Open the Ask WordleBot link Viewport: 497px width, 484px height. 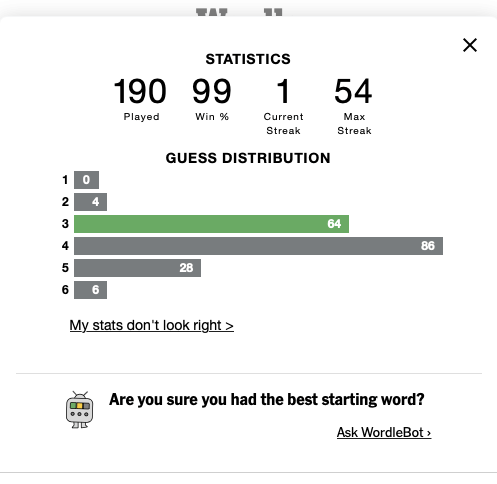384,433
